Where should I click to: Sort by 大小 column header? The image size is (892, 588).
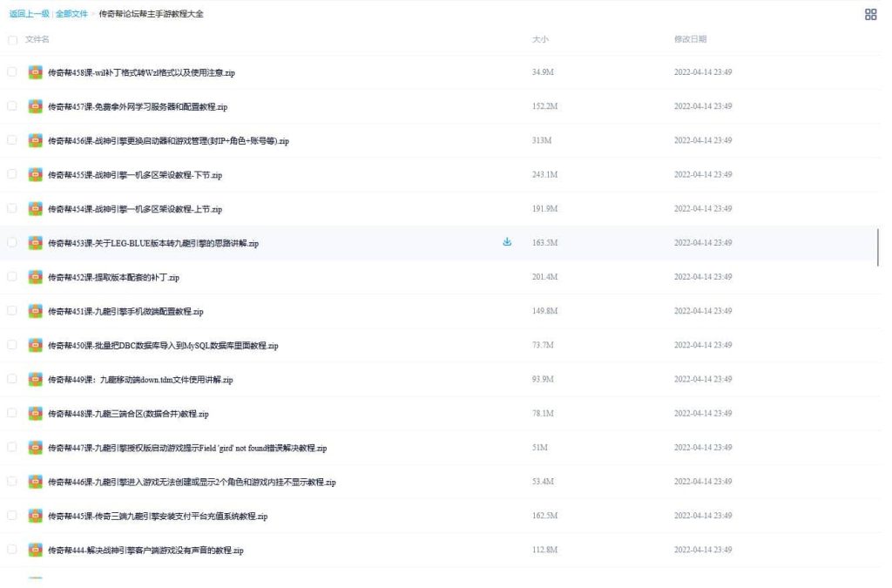[540, 39]
